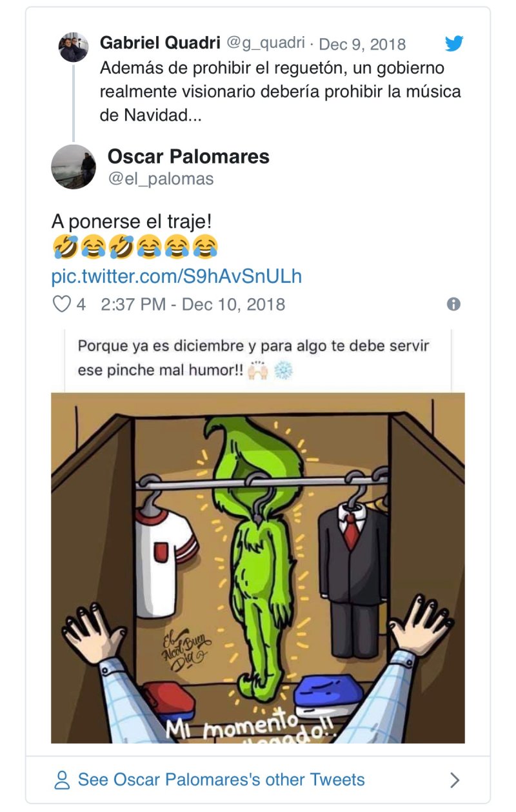The height and width of the screenshot is (812, 516).
Task: Like the tweet with heart icon
Action: tap(61, 304)
